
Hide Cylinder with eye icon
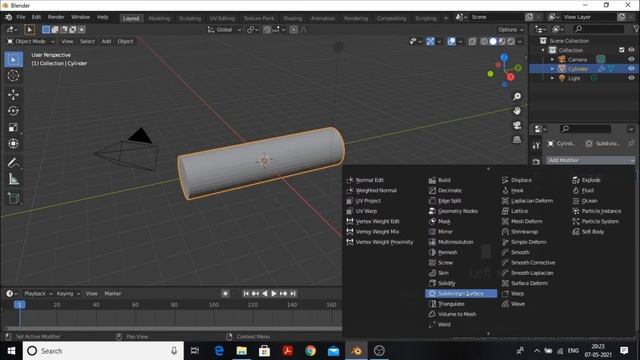coord(631,69)
